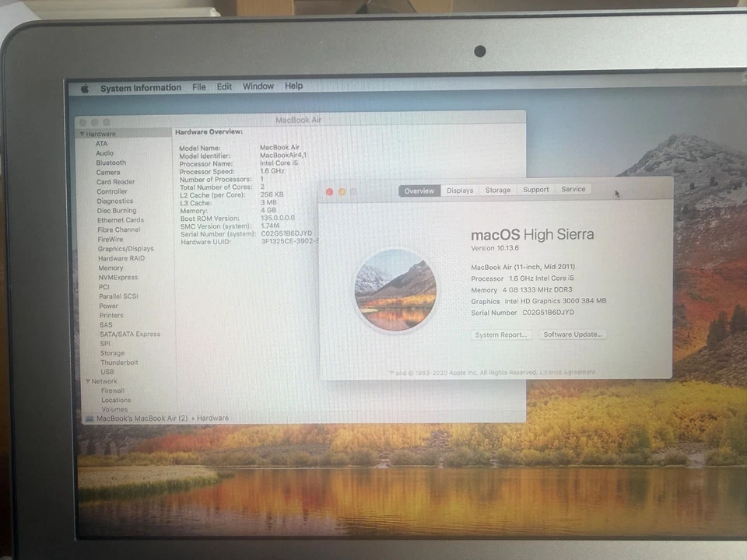747x560 pixels.
Task: Select Hardware RAID in the sidebar
Action: pos(121,258)
